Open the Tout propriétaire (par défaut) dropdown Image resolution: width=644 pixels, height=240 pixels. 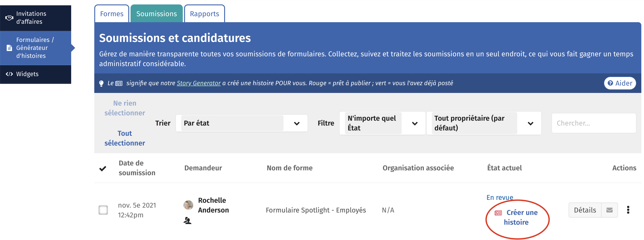click(484, 123)
